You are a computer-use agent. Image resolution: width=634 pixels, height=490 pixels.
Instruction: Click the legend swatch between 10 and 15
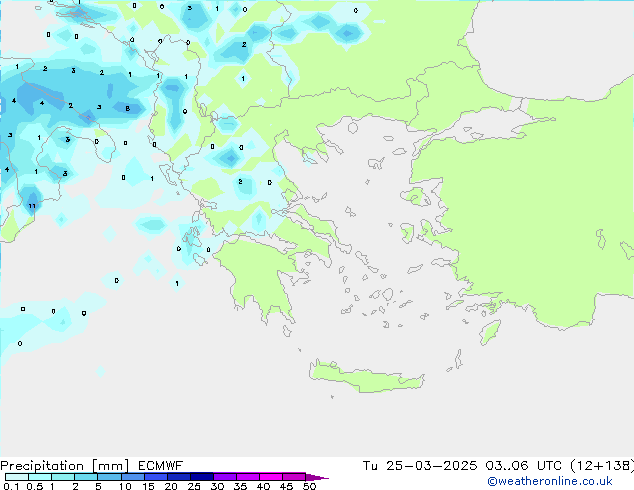132,477
